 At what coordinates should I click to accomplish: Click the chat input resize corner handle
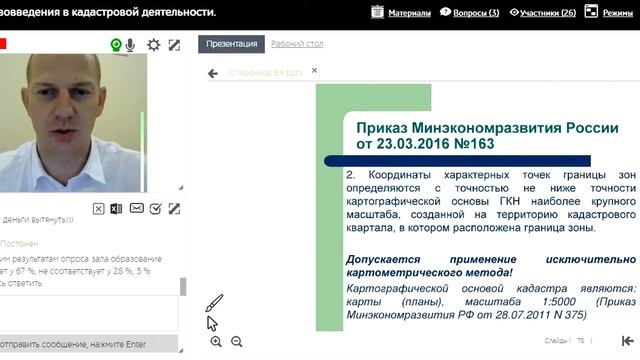(x=181, y=350)
